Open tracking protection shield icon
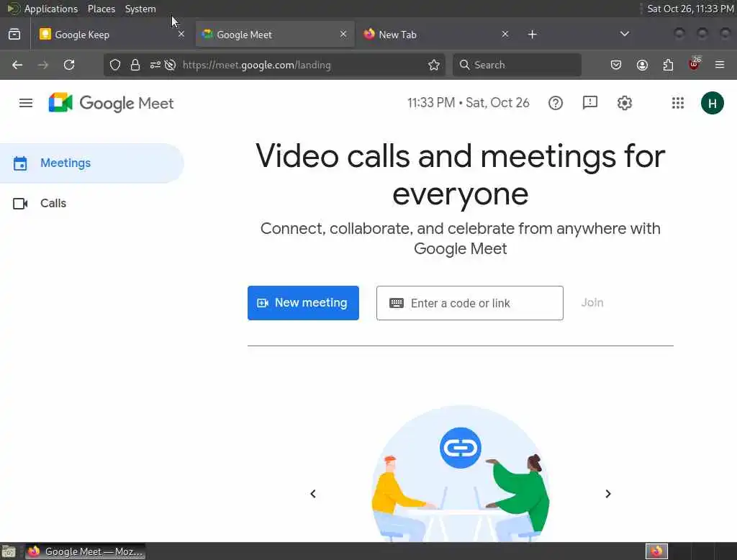737x560 pixels. click(x=114, y=65)
